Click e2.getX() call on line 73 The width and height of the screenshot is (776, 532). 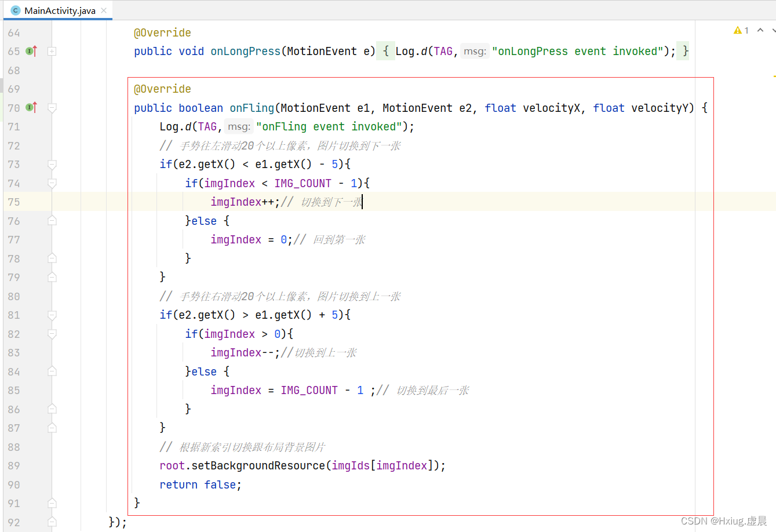(x=207, y=164)
